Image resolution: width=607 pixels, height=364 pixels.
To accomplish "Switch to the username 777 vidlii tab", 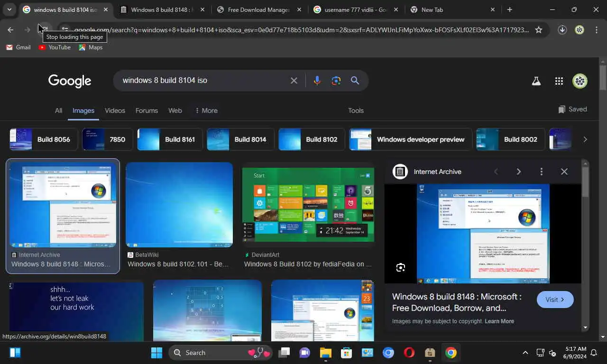I will [356, 9].
